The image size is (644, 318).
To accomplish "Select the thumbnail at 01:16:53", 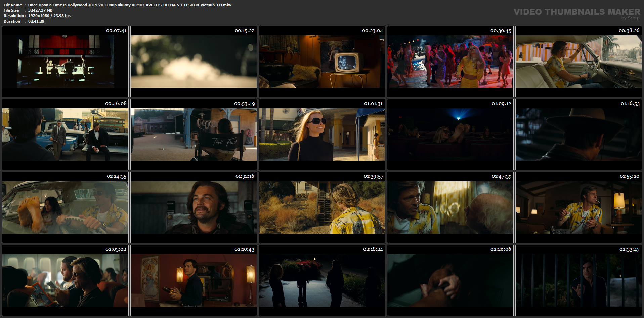I will point(578,134).
